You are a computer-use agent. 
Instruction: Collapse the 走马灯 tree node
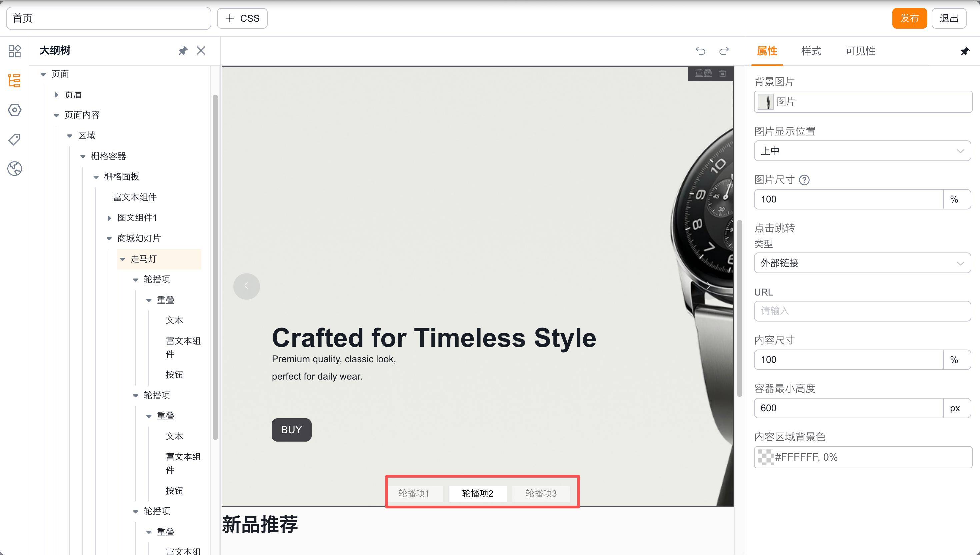(x=122, y=259)
